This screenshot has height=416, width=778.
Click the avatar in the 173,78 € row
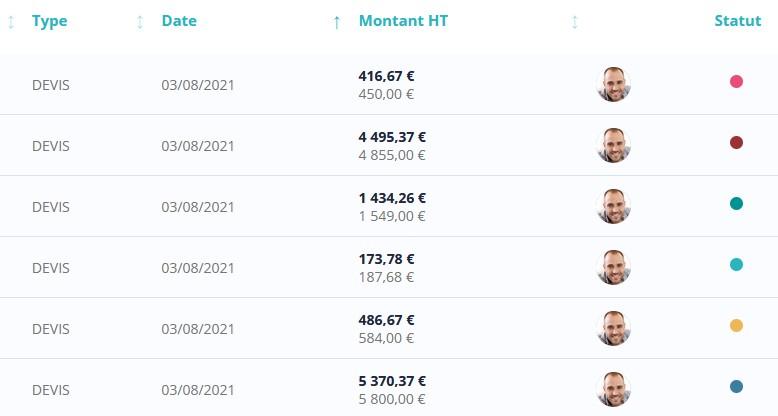tap(614, 268)
